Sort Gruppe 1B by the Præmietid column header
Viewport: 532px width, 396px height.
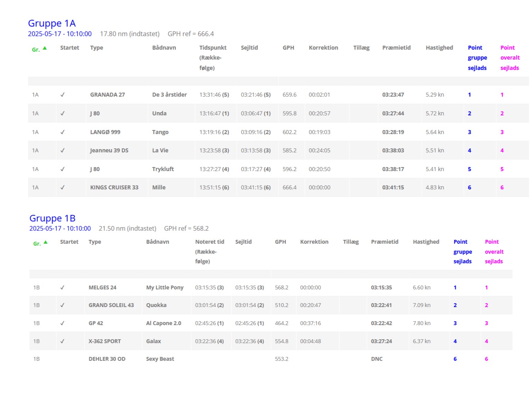pos(384,242)
